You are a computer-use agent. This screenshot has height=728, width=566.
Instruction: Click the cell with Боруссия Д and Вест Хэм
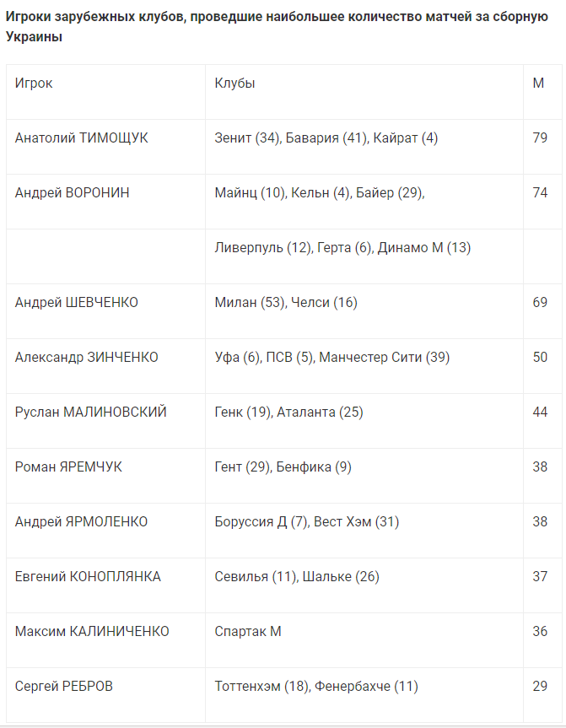click(307, 522)
